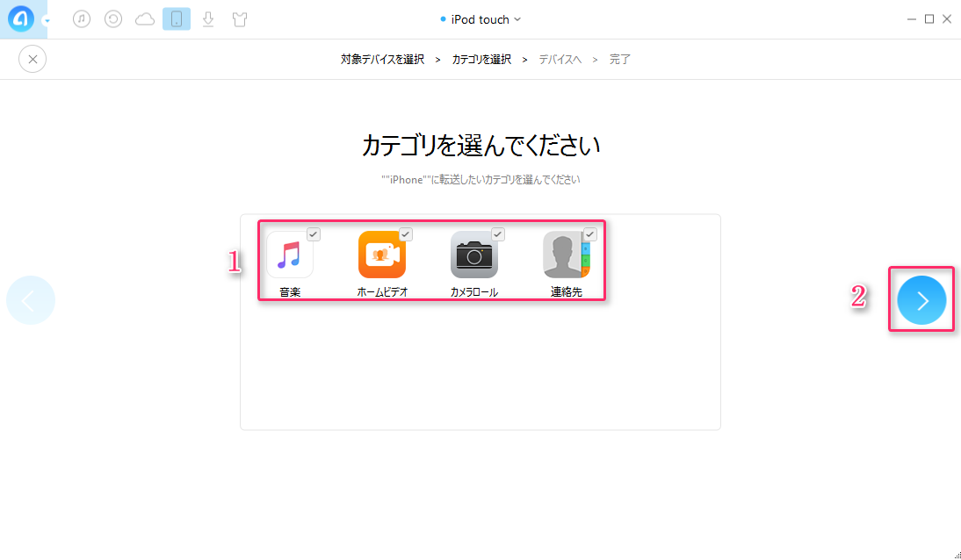Click the 完了 step label
This screenshot has height=560, width=961.
[x=619, y=60]
